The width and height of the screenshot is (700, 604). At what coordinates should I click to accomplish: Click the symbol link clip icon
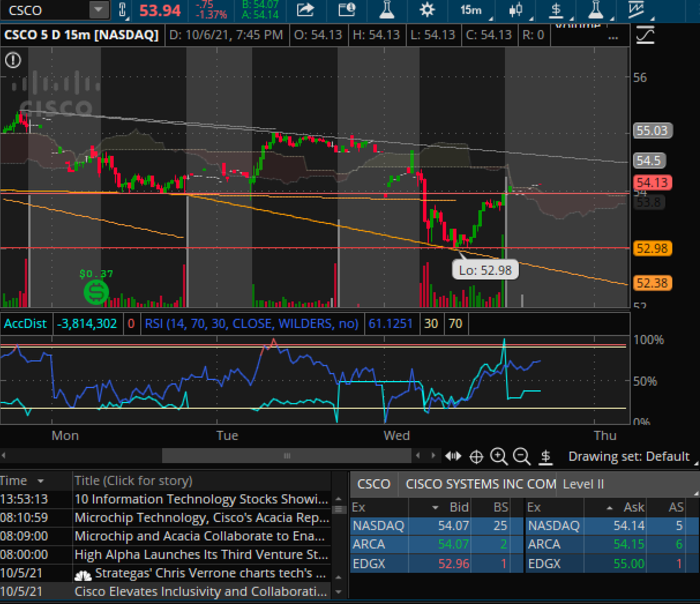click(121, 10)
